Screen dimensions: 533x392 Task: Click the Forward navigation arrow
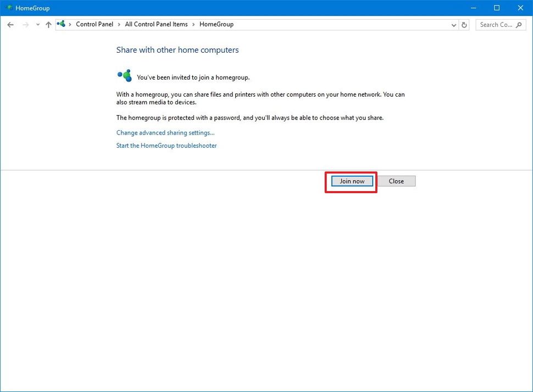click(x=24, y=24)
